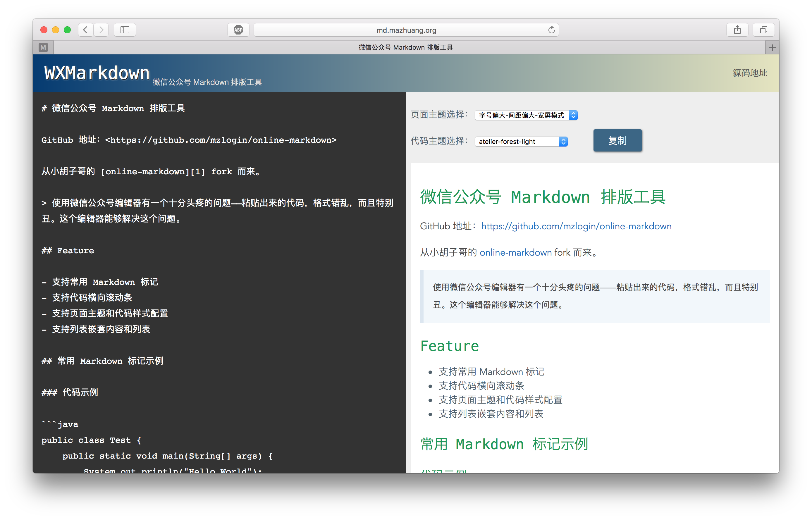This screenshot has height=520, width=812.
Task: Click the online-markdown link in the preview
Action: click(x=516, y=252)
